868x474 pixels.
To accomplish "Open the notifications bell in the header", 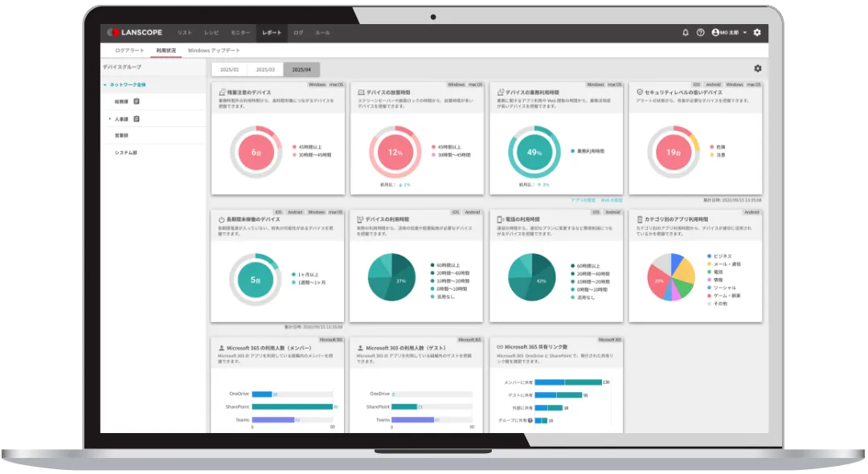I will pyautogui.click(x=686, y=33).
